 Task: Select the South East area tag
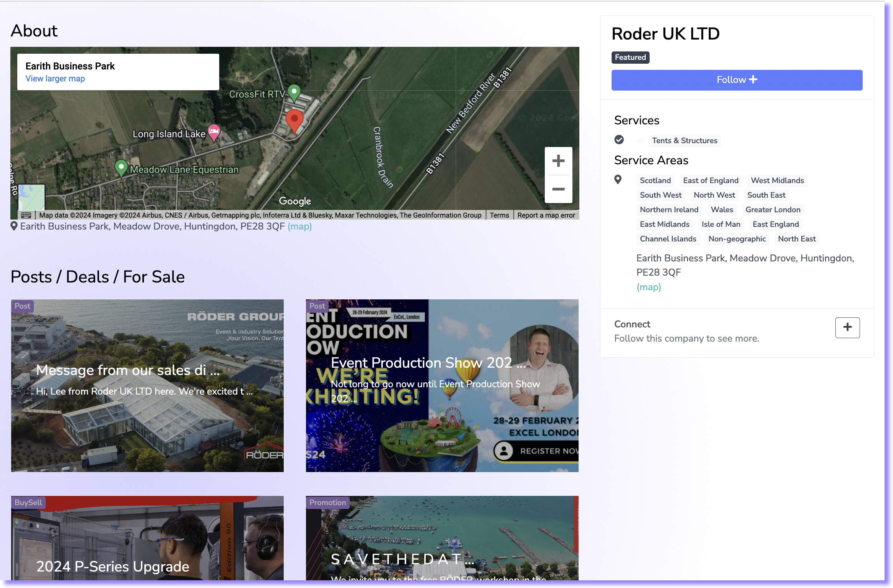(x=766, y=195)
